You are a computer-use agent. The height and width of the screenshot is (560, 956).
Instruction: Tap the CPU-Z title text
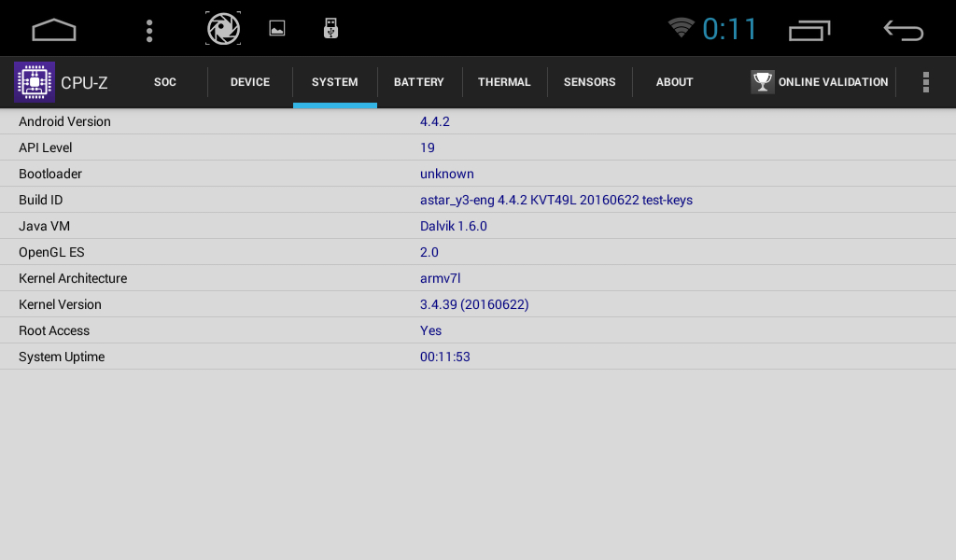coord(84,83)
